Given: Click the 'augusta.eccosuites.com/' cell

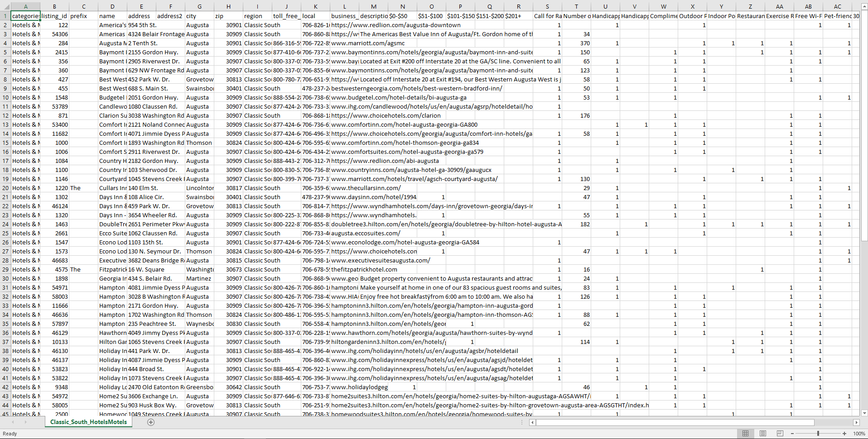Looking at the screenshot, I should tap(344, 233).
